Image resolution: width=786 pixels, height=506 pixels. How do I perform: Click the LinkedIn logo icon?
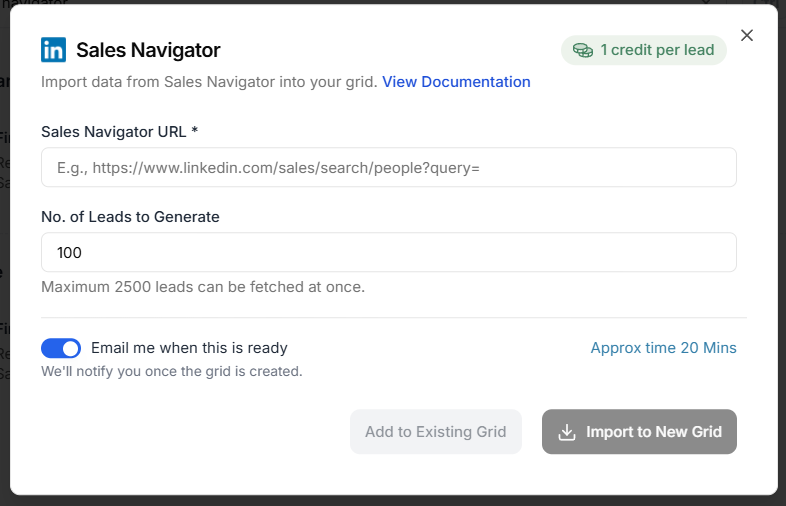tap(53, 50)
